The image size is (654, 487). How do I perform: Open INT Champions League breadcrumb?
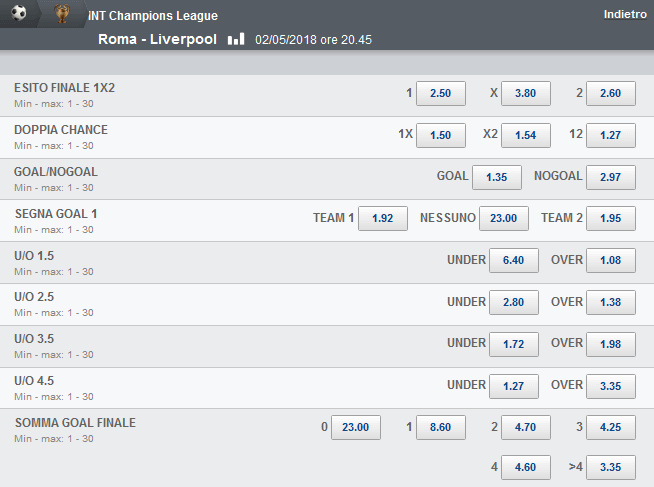153,16
